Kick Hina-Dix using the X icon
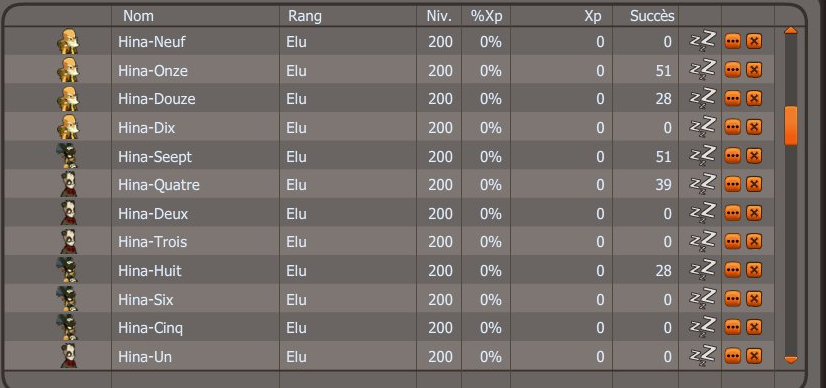 coord(754,127)
